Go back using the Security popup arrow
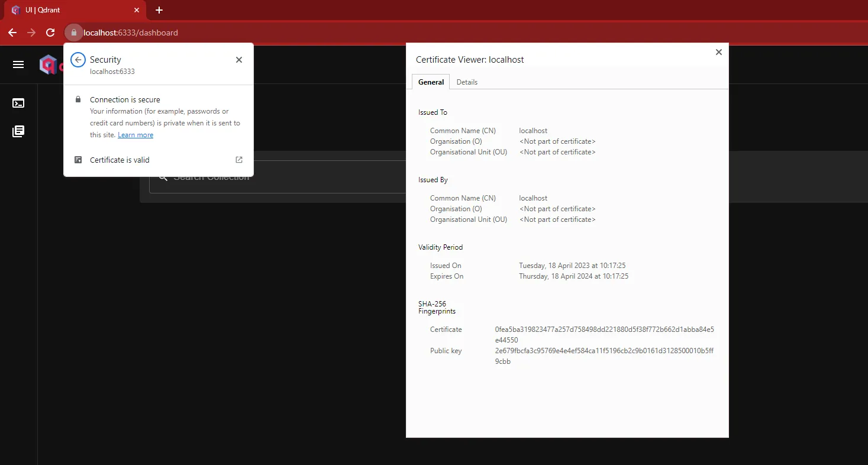 point(78,60)
